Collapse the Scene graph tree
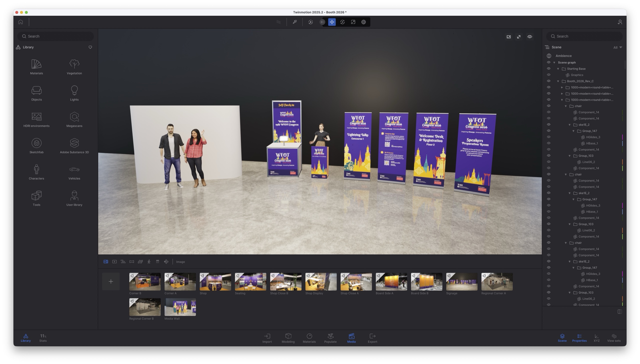The image size is (640, 364). (x=554, y=62)
